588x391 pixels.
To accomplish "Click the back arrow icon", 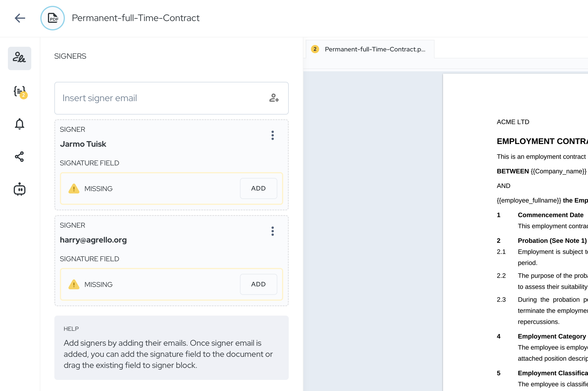I will point(20,18).
